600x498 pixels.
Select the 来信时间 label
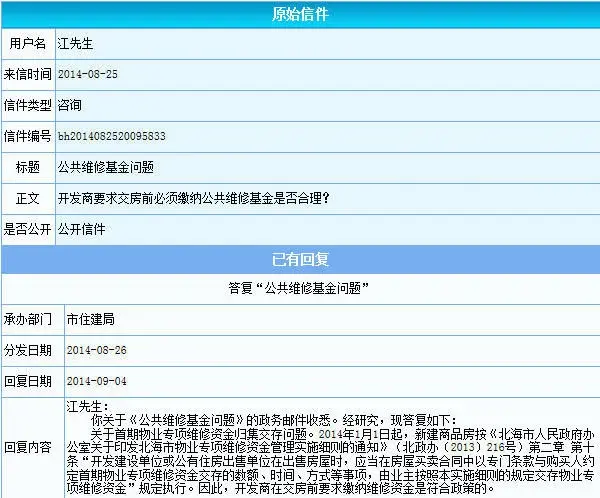pyautogui.click(x=28, y=74)
